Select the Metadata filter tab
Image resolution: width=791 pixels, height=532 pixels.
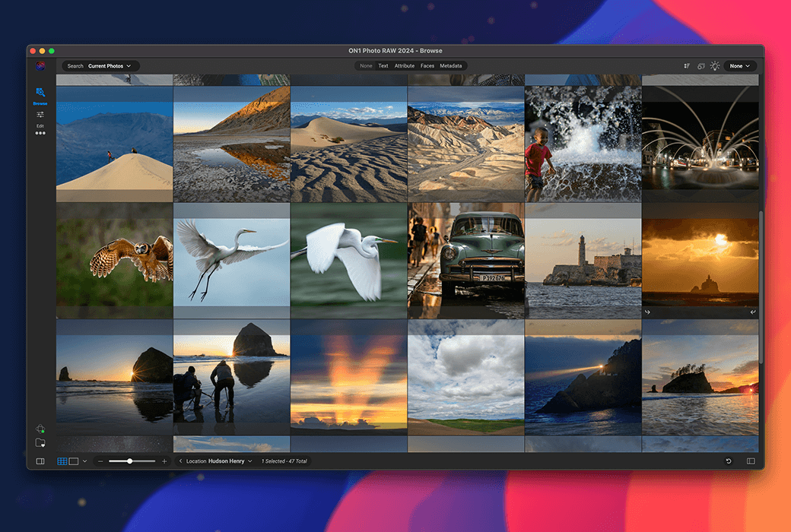pyautogui.click(x=450, y=65)
